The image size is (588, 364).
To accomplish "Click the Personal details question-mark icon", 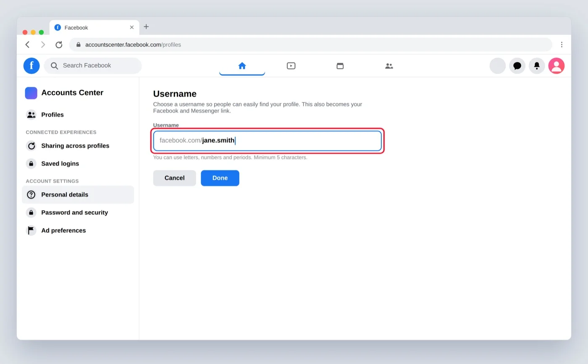I will tap(31, 195).
